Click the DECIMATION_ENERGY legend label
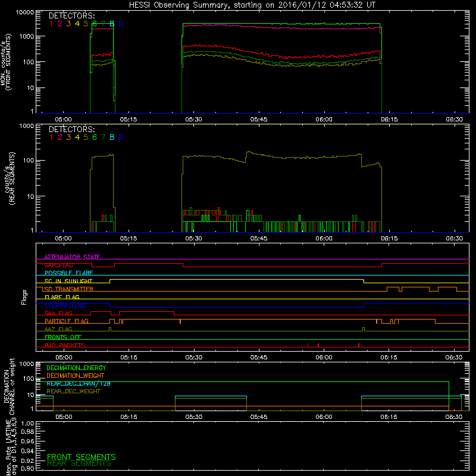Viewport: 476px width, 476px height. (76, 368)
